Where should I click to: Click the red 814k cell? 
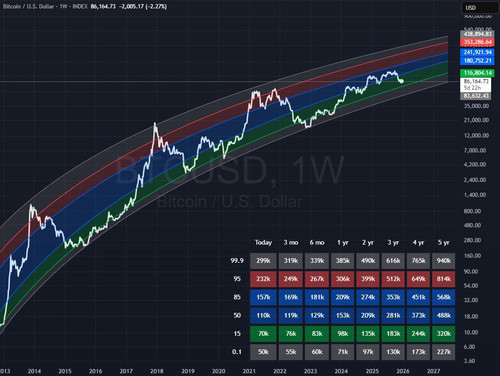click(443, 279)
